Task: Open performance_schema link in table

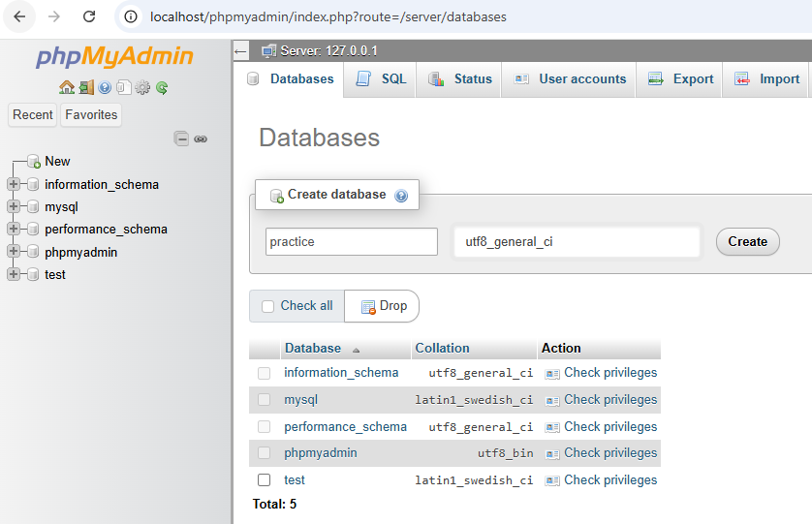Action: tap(345, 426)
